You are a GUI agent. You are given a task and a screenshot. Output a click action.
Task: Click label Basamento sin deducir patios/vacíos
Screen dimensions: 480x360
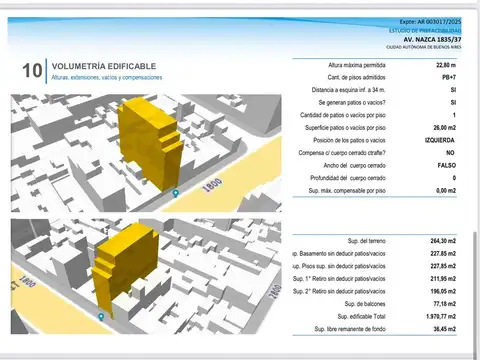pos(339,254)
